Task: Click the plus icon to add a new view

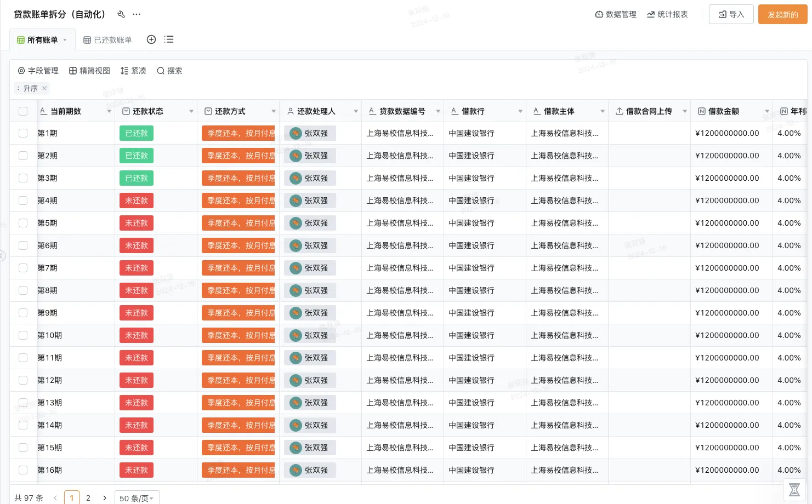Action: point(151,39)
